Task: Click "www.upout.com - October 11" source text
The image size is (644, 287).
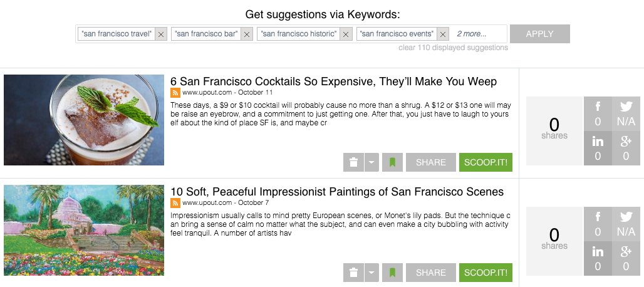Action: (227, 92)
